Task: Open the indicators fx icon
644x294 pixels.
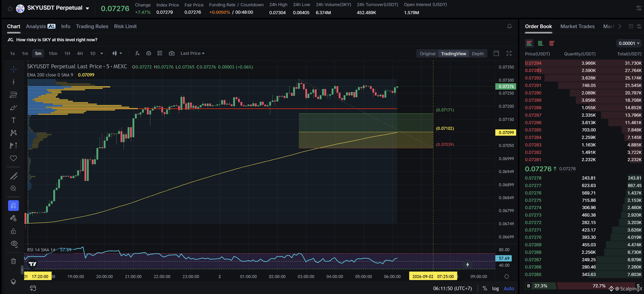Action: tap(137, 53)
